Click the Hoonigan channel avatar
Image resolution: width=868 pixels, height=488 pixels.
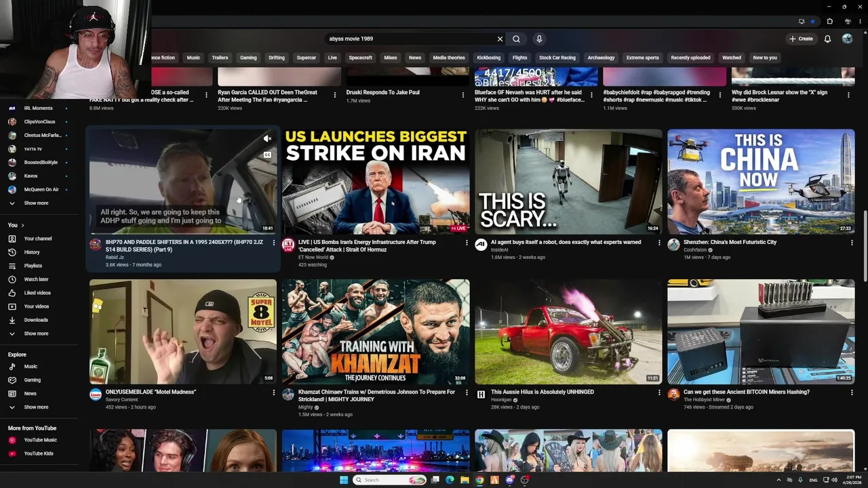click(x=481, y=394)
